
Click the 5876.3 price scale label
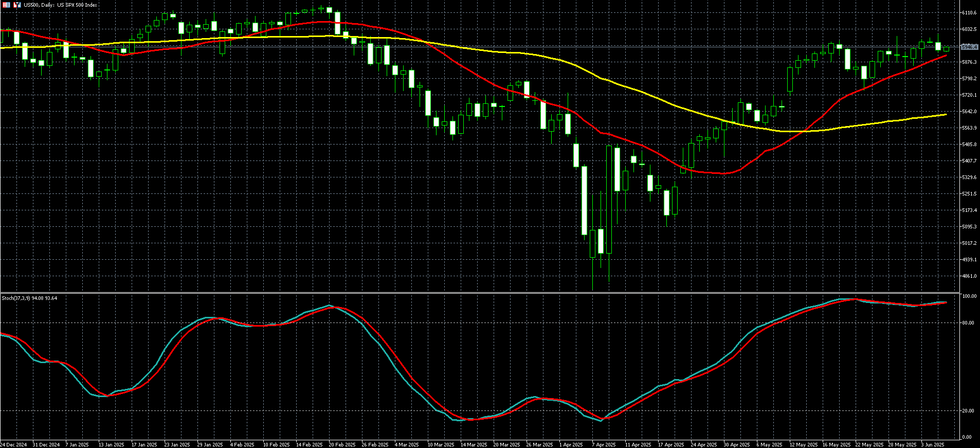point(969,62)
